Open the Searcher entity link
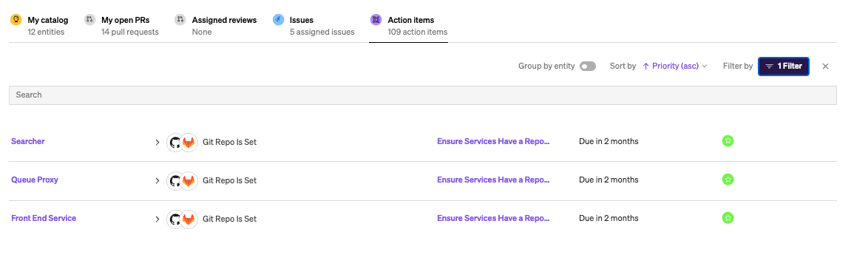The height and width of the screenshot is (269, 868). coord(27,141)
